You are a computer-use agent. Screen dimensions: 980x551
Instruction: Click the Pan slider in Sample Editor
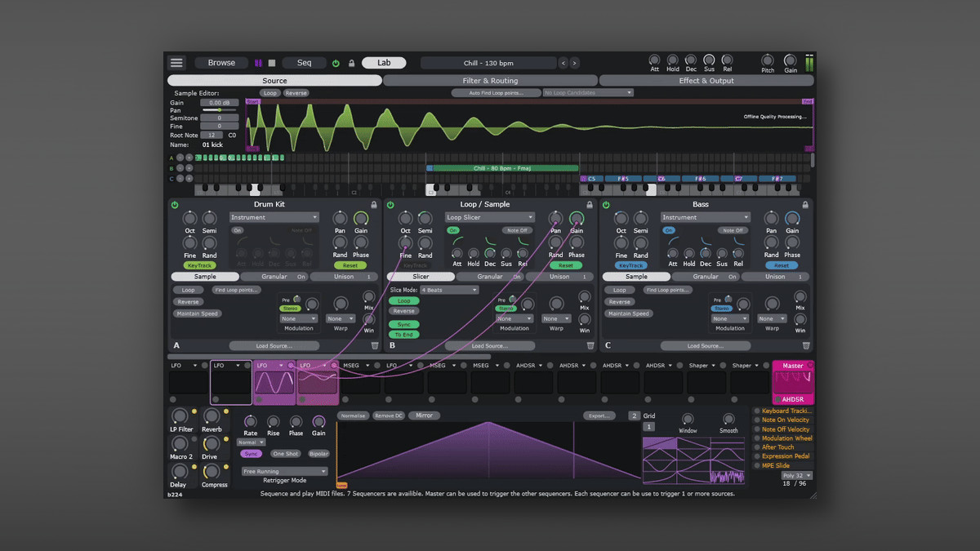coord(219,110)
